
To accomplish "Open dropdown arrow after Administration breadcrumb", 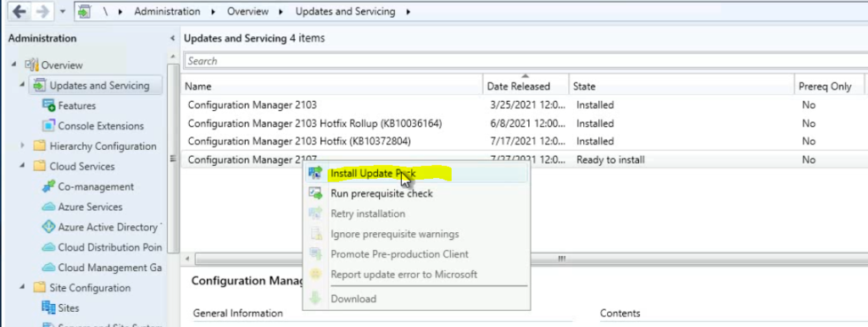I will point(214,11).
